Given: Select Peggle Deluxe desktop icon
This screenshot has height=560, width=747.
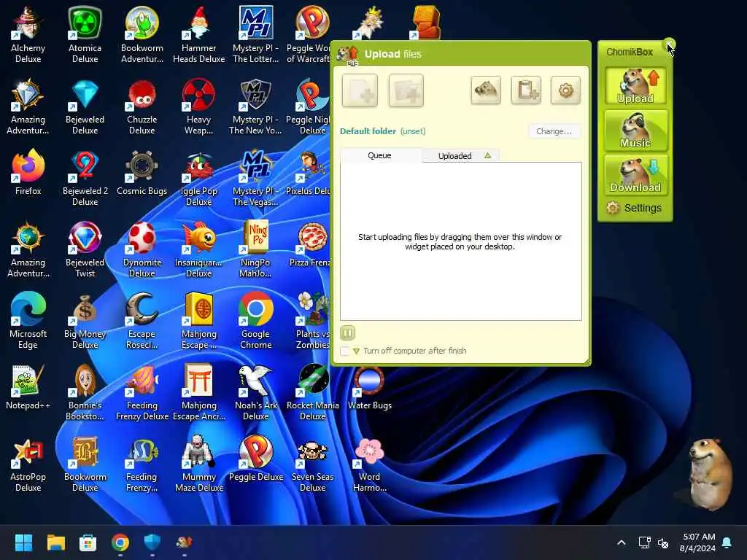Looking at the screenshot, I should pos(256,459).
